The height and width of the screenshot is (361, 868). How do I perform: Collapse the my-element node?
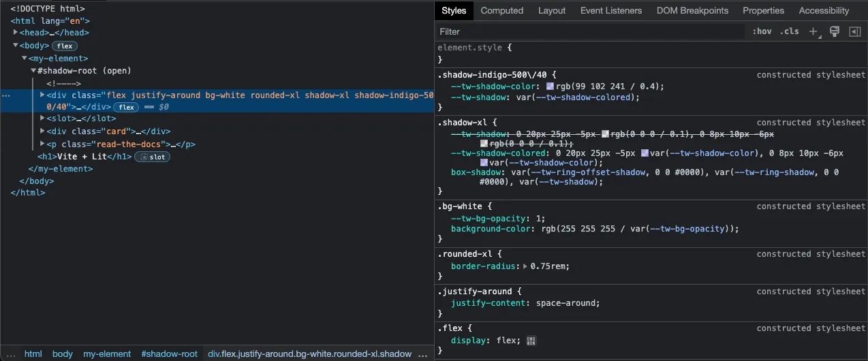(x=25, y=59)
